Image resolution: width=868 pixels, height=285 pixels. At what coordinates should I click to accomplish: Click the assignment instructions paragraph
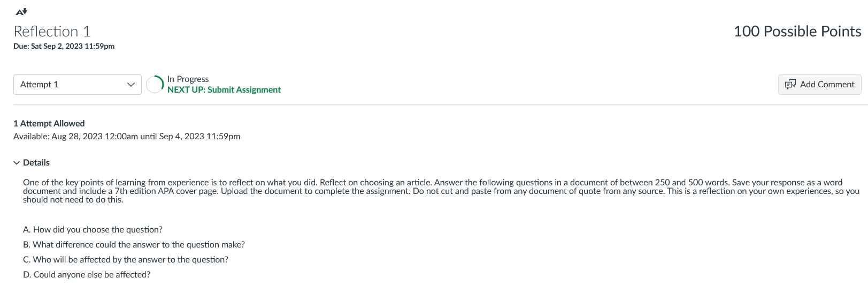tap(441, 191)
